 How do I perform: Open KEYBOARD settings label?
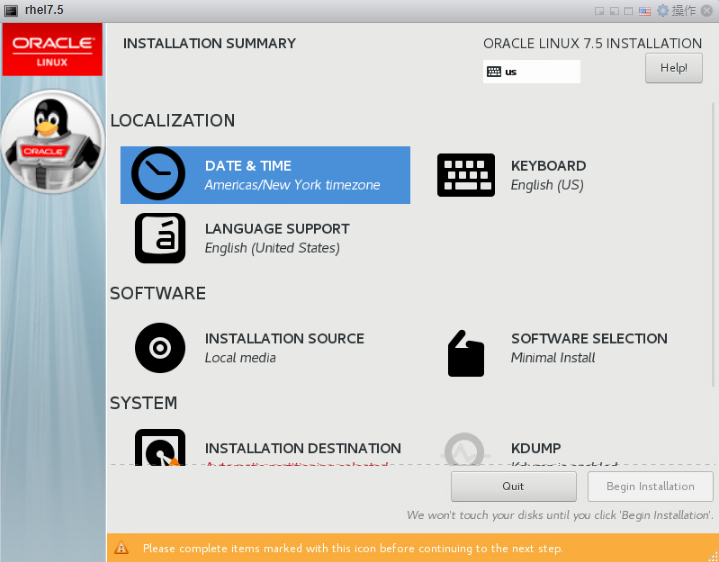click(548, 166)
